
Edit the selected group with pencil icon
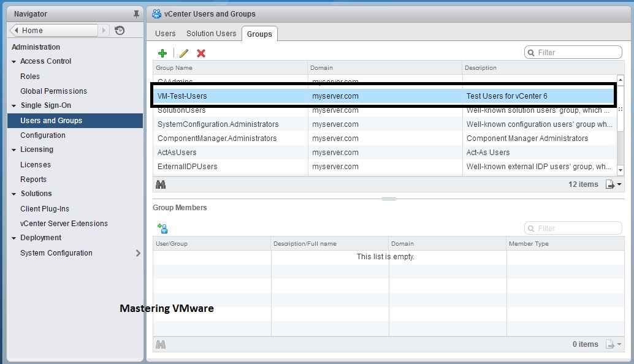pos(184,53)
